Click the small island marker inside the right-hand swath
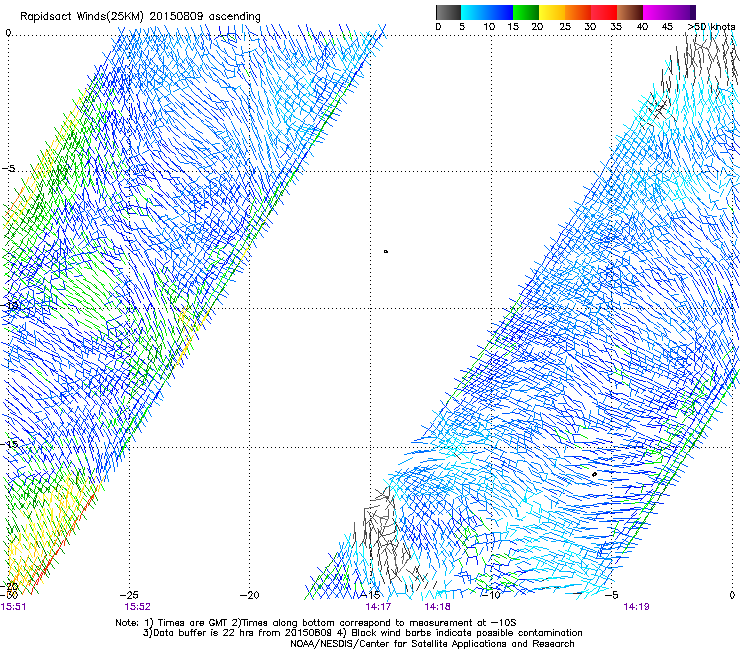740x650 pixels. pyautogui.click(x=594, y=474)
